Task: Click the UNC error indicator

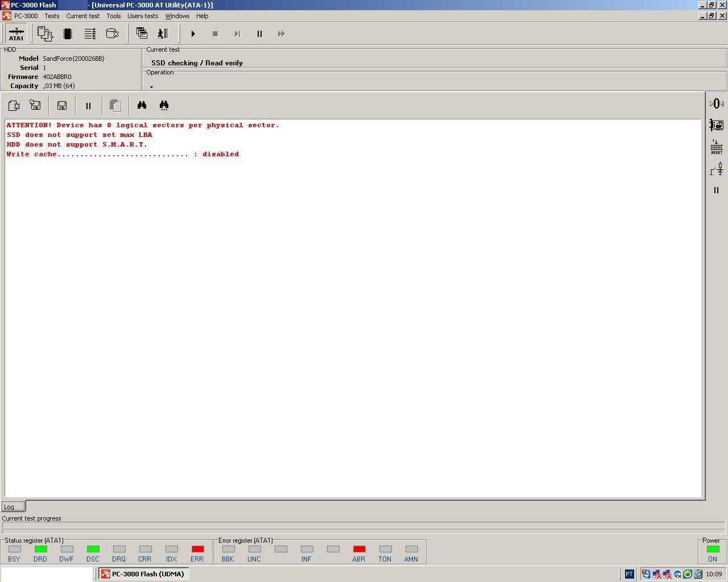Action: [x=254, y=549]
